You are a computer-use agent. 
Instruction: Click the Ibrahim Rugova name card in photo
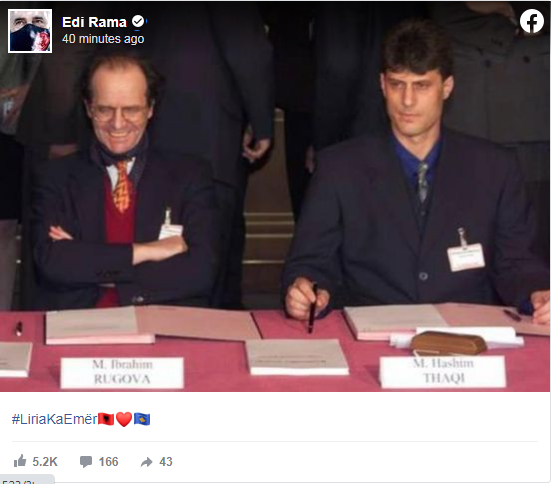(122, 373)
